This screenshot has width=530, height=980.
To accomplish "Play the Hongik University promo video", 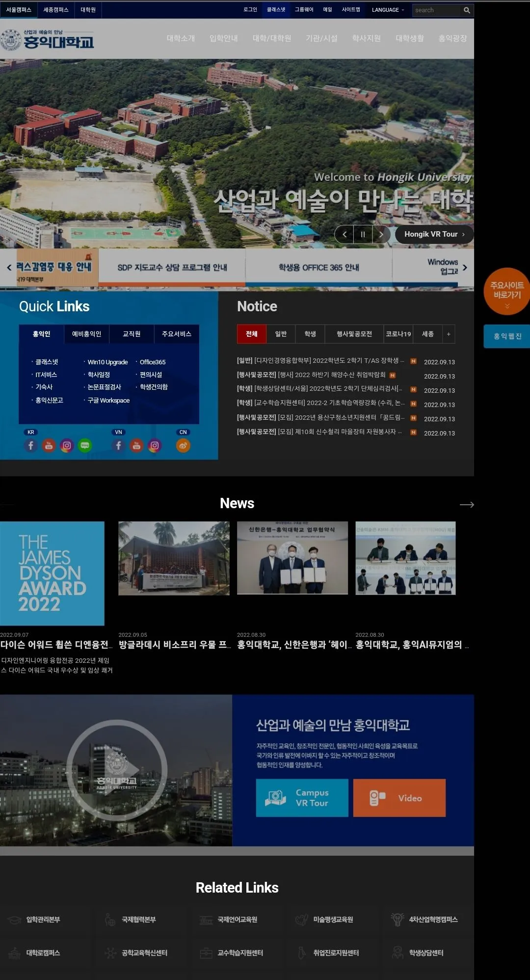I will point(117,770).
